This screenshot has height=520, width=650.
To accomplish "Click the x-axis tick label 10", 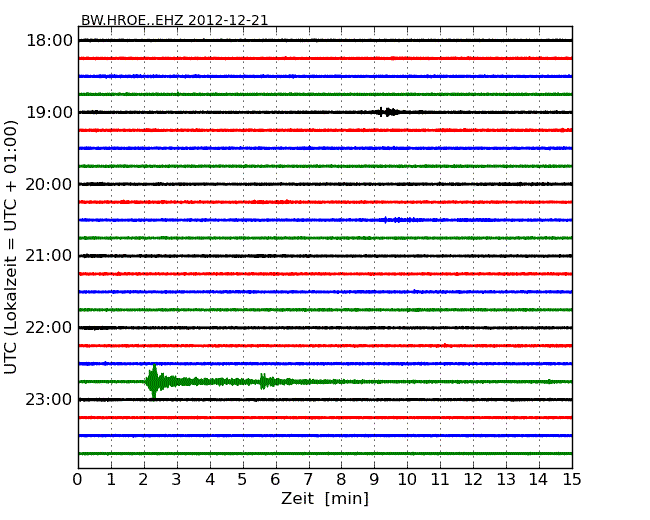I will pos(407,480).
